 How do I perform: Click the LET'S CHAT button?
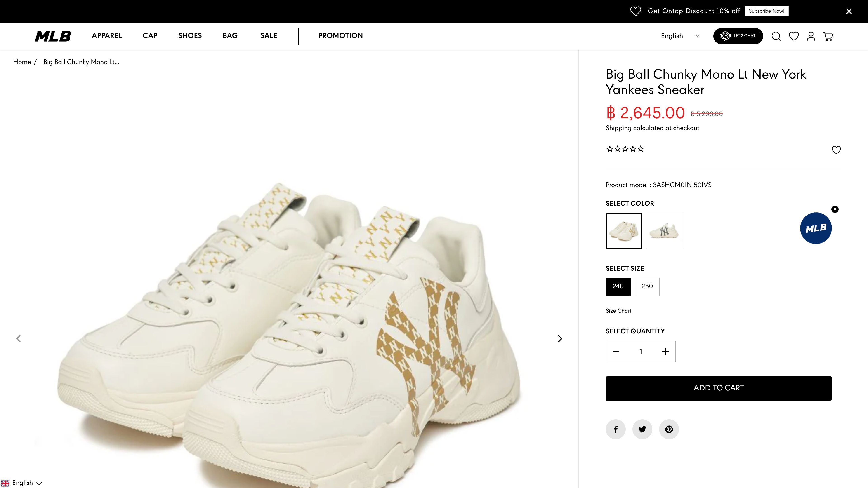(x=738, y=36)
